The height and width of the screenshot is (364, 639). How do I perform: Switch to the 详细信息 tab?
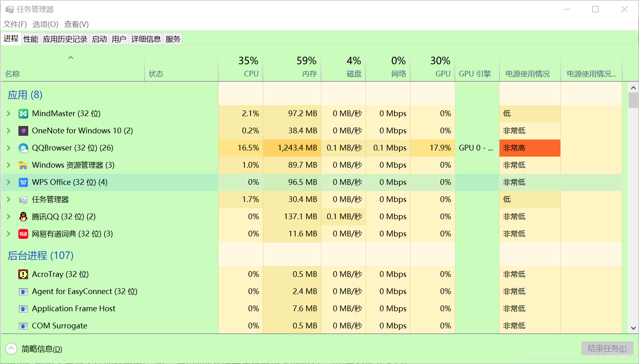click(x=146, y=39)
